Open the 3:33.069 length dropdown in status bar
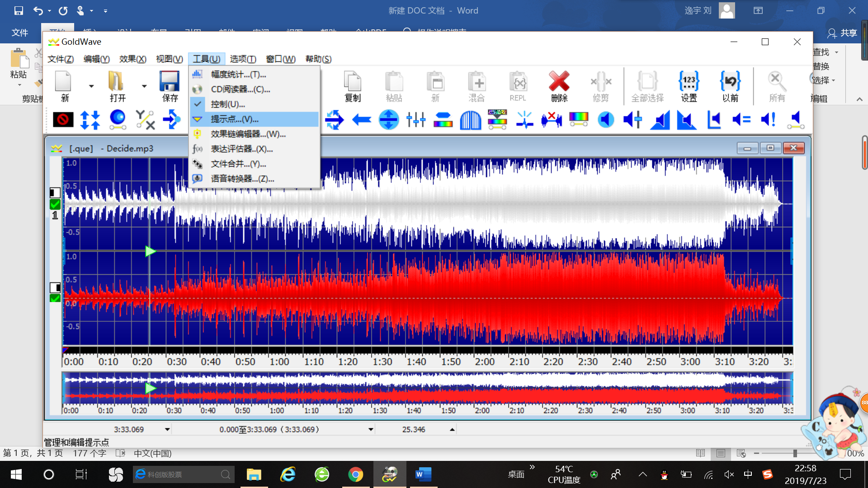The height and width of the screenshot is (488, 868). [167, 429]
